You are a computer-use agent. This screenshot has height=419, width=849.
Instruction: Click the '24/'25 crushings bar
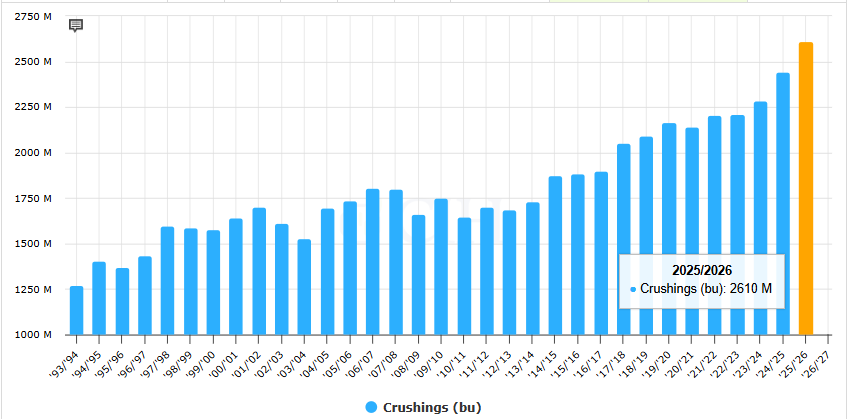[x=783, y=205]
